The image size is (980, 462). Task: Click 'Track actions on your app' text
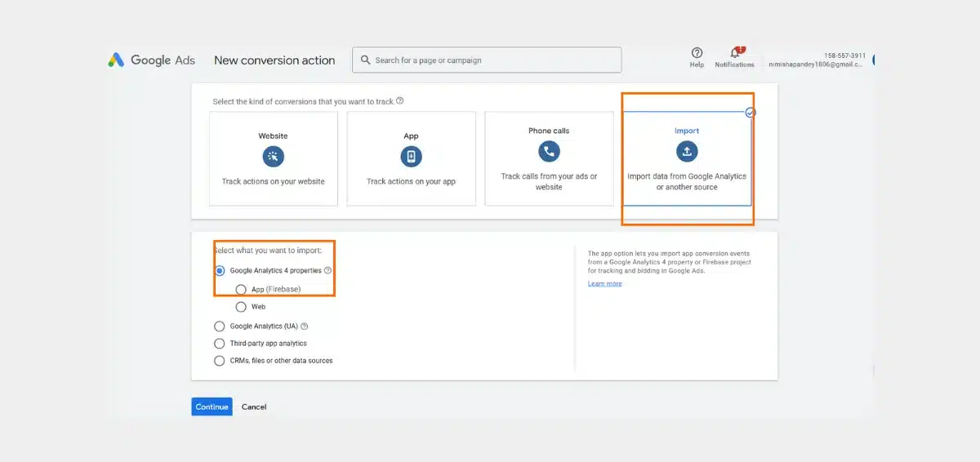click(x=411, y=181)
